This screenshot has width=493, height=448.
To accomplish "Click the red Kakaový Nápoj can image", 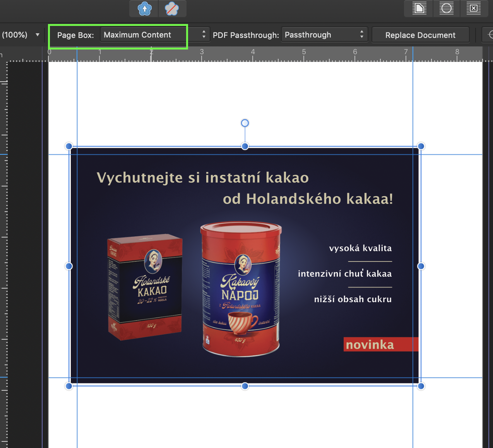I will [x=241, y=289].
